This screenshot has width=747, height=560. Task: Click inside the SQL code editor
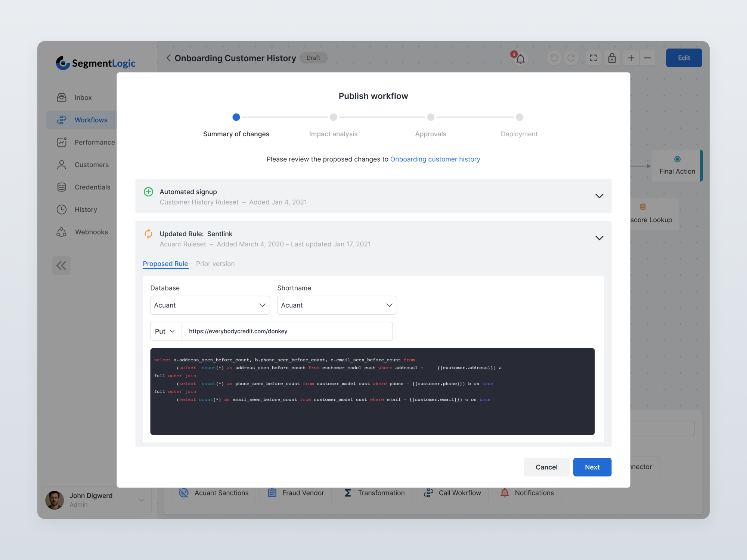point(372,391)
